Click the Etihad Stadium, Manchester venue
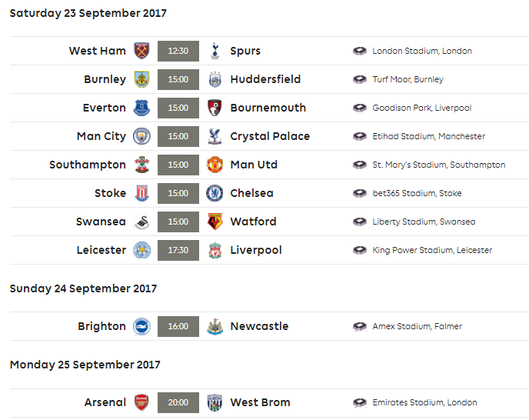 pos(429,136)
